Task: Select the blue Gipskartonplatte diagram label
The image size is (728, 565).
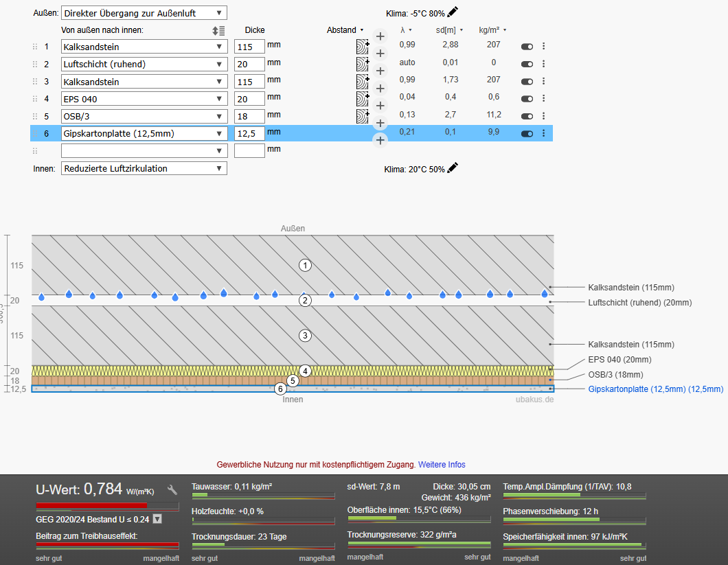Action: pyautogui.click(x=656, y=389)
